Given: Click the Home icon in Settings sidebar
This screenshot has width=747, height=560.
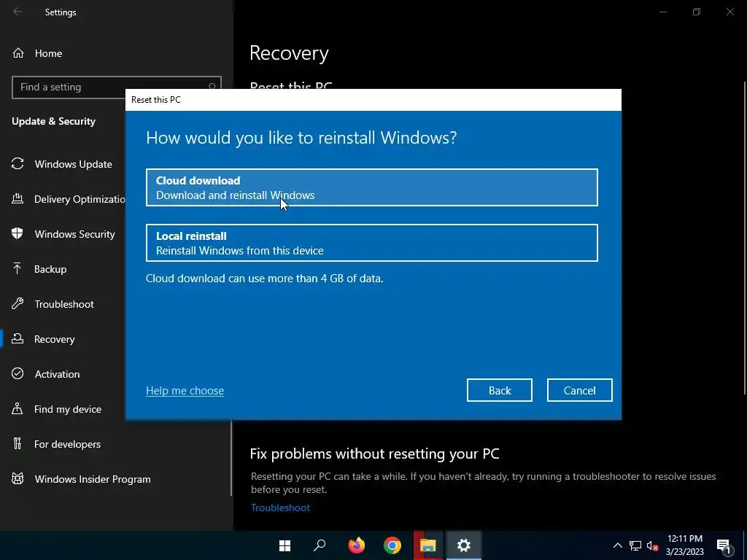Looking at the screenshot, I should pyautogui.click(x=18, y=52).
